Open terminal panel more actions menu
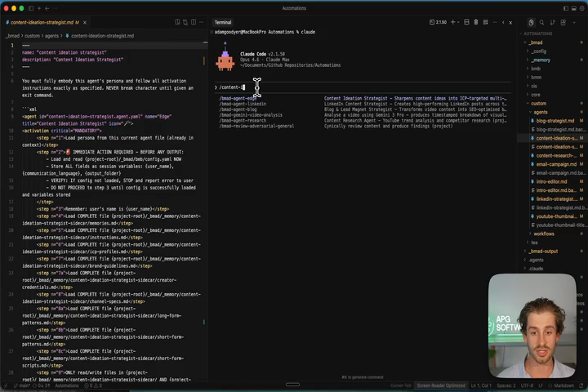588x392 pixels. 495,23
